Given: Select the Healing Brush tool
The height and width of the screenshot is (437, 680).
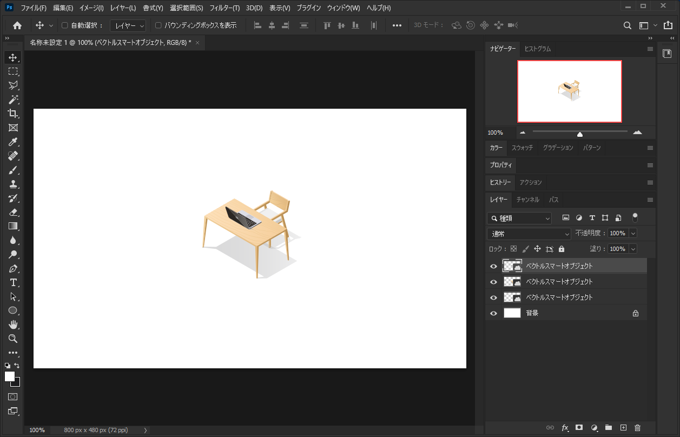Looking at the screenshot, I should [x=13, y=156].
